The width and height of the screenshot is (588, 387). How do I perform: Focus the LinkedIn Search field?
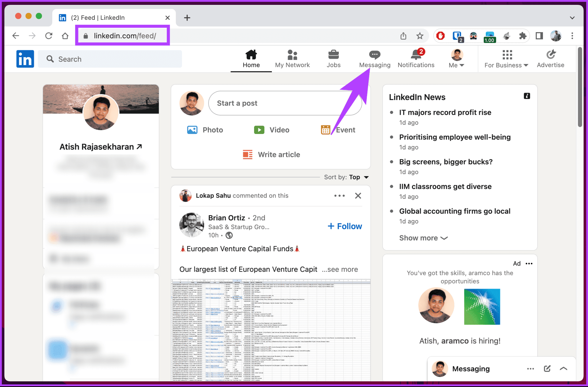click(110, 59)
